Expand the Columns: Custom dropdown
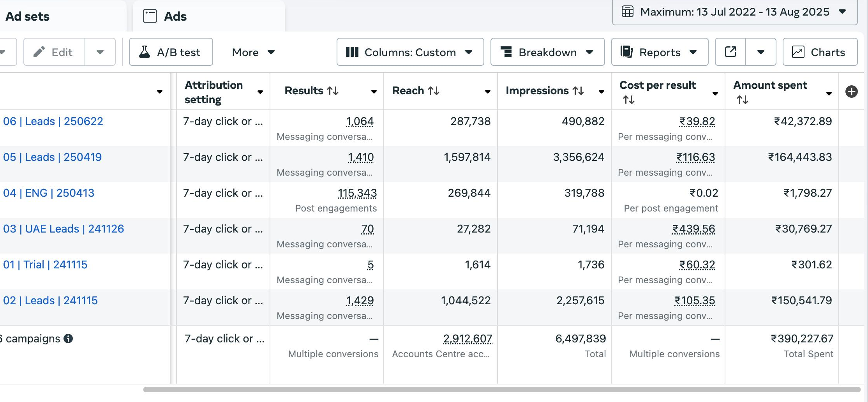Screen dimensions: 868x402 pyautogui.click(x=410, y=52)
